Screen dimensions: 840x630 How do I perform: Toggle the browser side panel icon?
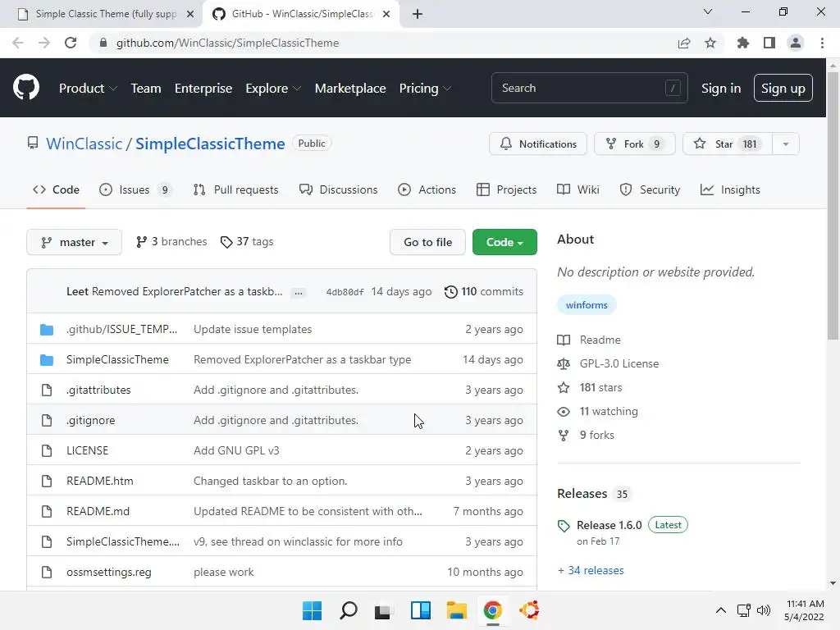(769, 43)
